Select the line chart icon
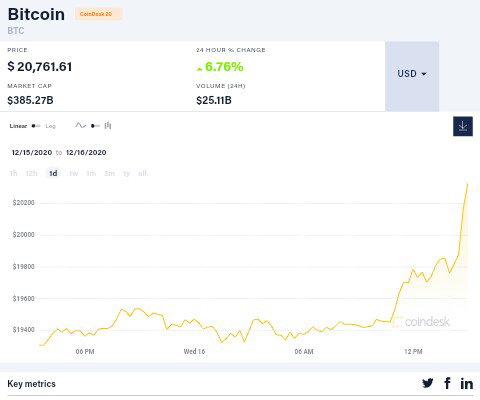 pos(81,126)
